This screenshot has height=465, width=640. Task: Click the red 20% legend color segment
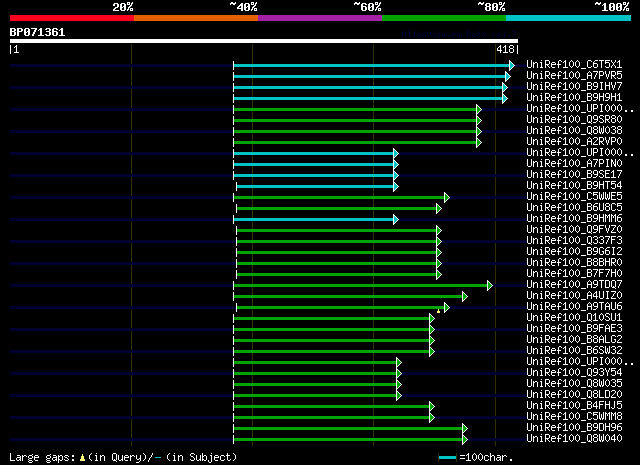pos(72,18)
